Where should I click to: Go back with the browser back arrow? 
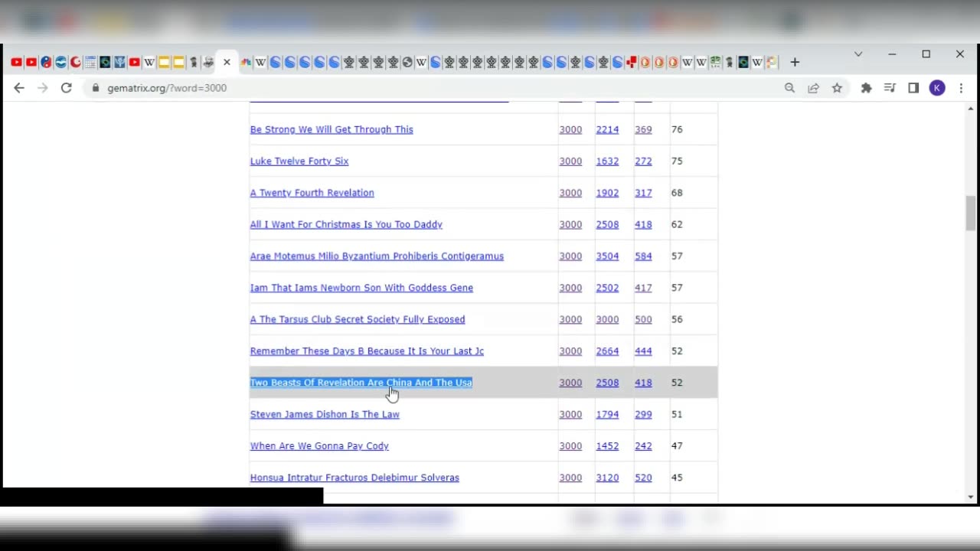click(19, 88)
